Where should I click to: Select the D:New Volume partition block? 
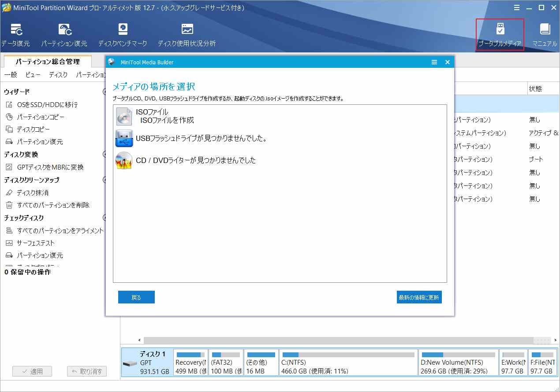[458, 362]
